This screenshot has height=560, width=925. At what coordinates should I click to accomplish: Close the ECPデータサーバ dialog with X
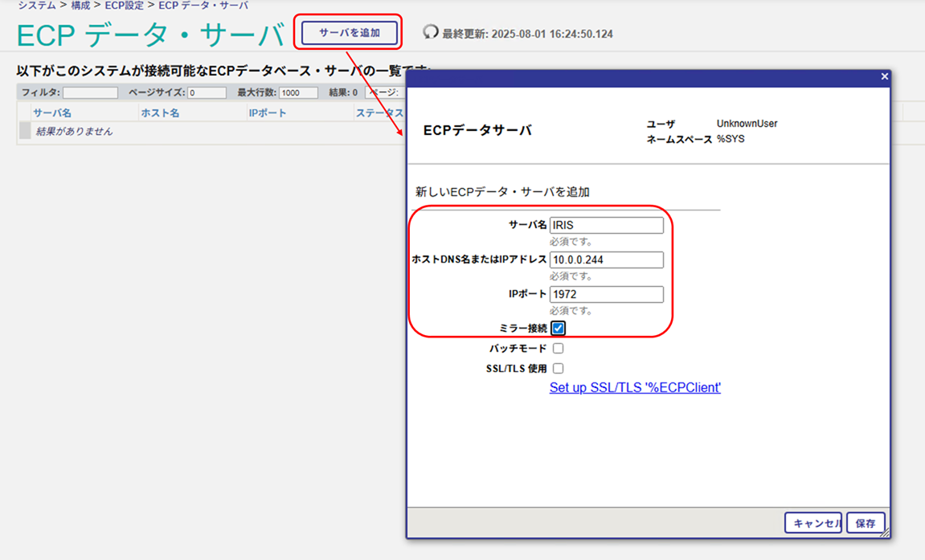click(884, 76)
